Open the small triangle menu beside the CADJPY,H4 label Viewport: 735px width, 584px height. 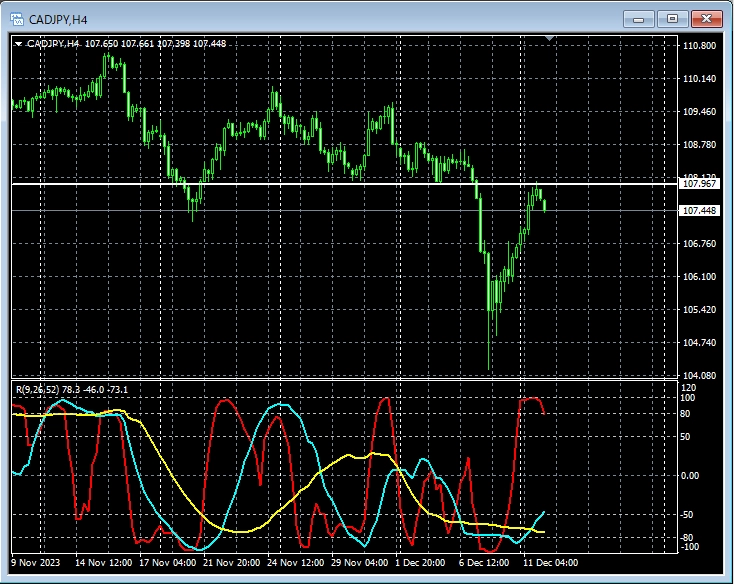click(18, 44)
